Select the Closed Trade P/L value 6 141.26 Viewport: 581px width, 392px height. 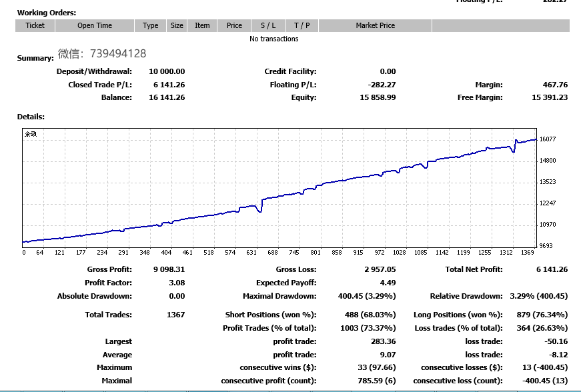pyautogui.click(x=169, y=85)
